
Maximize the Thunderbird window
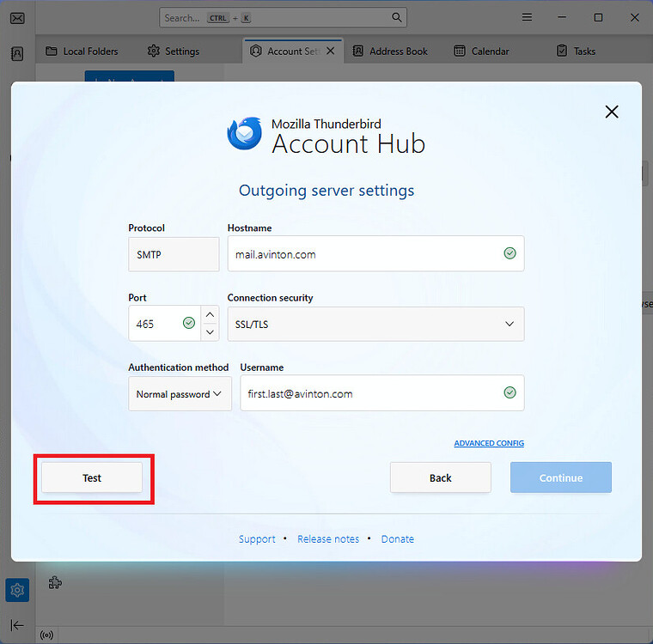tap(598, 17)
